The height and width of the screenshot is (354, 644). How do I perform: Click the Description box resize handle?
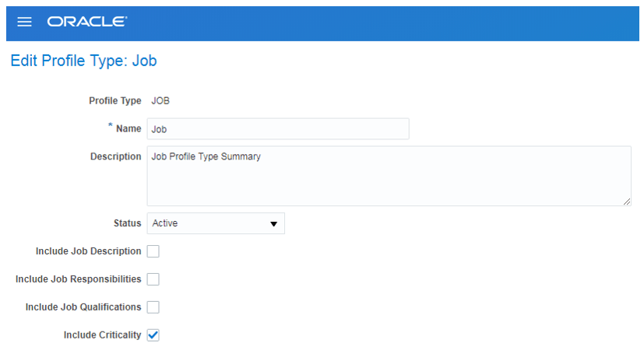[x=626, y=202]
